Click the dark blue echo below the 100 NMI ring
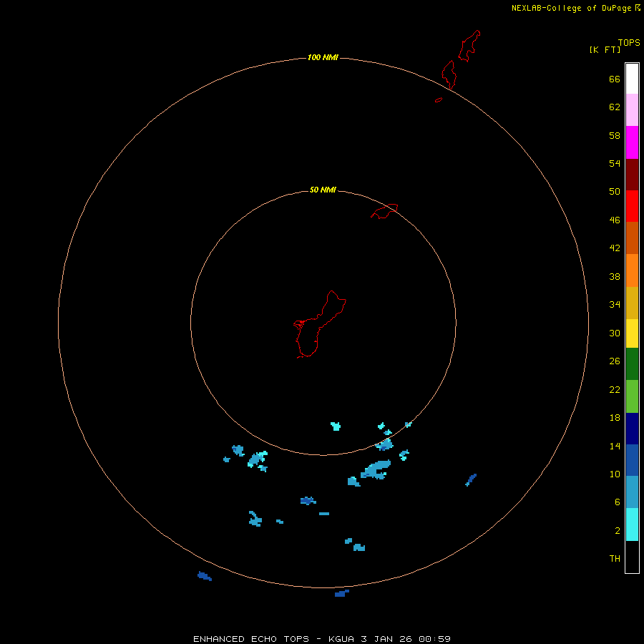This screenshot has height=644, width=644. (x=342, y=593)
